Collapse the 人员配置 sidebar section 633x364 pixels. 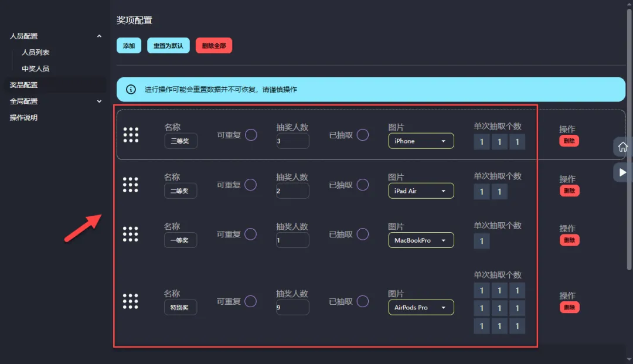coord(99,36)
